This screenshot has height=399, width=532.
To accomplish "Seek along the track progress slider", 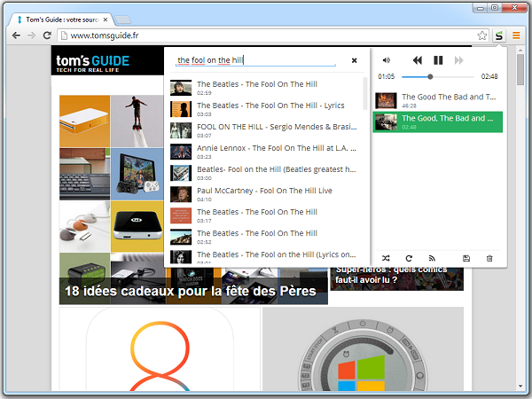I will [x=438, y=76].
